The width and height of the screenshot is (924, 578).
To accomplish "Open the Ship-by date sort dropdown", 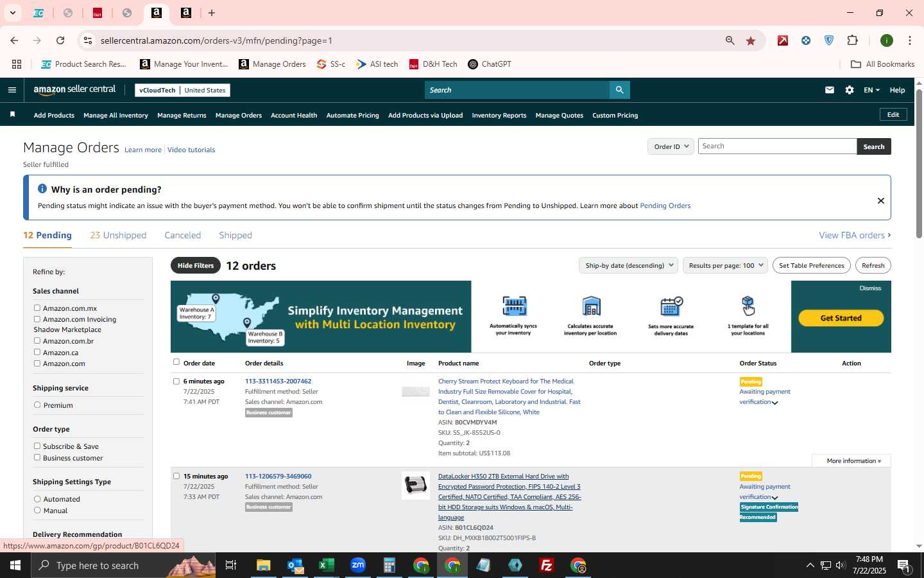I will pyautogui.click(x=628, y=265).
